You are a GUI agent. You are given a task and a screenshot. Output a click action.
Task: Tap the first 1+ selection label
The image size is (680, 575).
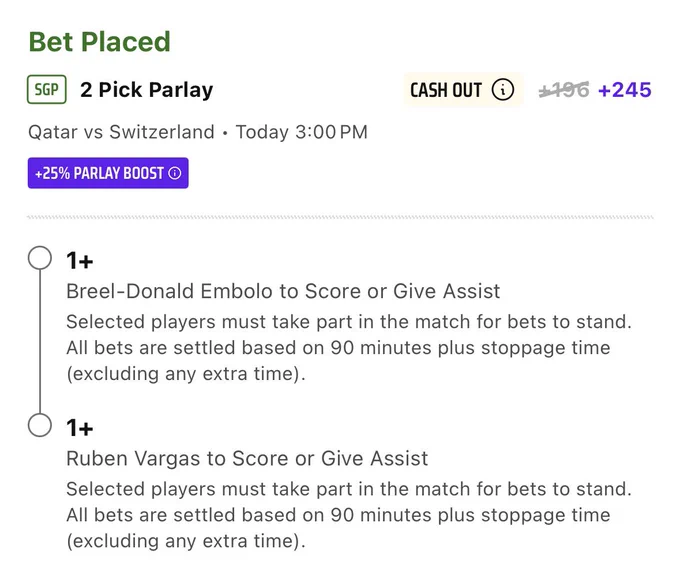(80, 261)
